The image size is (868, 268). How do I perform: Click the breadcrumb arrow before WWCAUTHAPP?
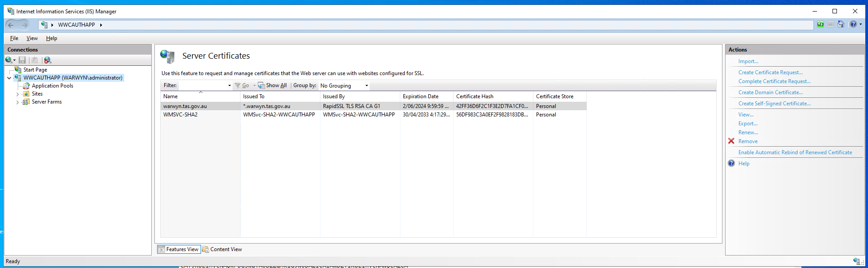pos(52,25)
